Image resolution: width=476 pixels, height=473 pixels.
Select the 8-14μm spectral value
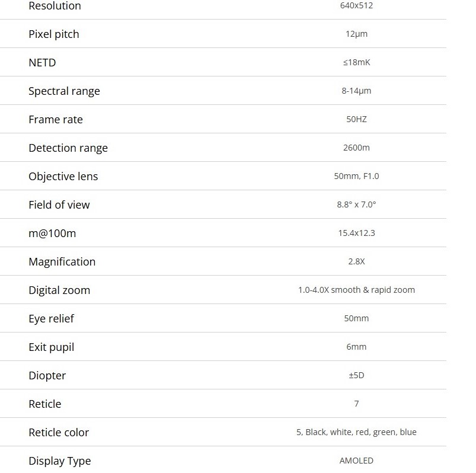coord(356,91)
